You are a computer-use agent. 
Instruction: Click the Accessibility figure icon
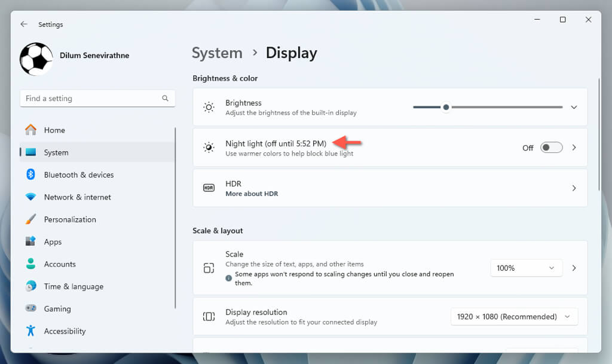[x=30, y=331]
